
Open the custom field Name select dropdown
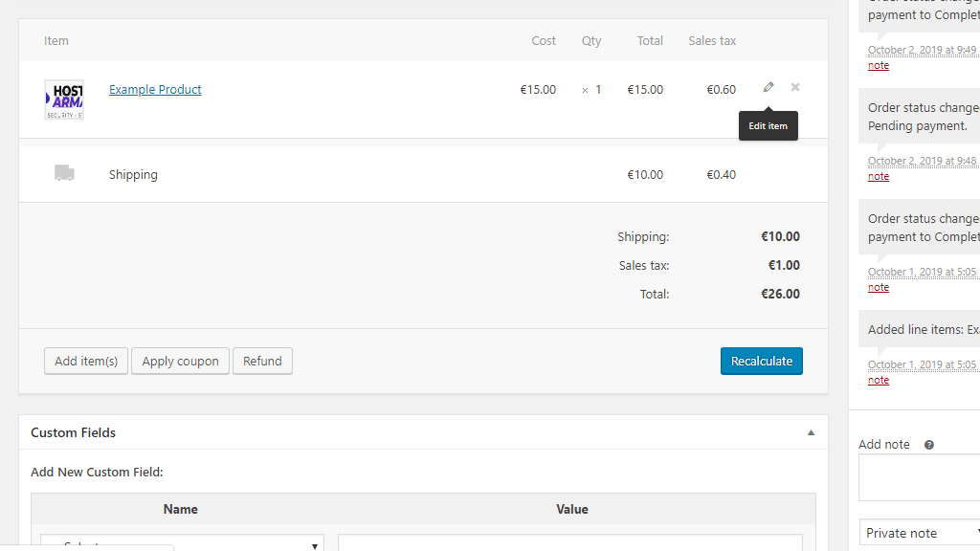(182, 543)
